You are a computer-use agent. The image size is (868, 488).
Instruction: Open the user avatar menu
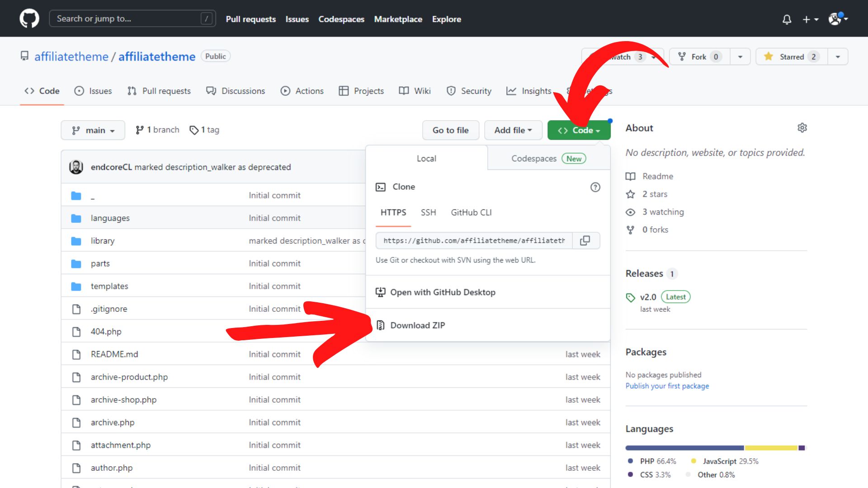pos(838,19)
